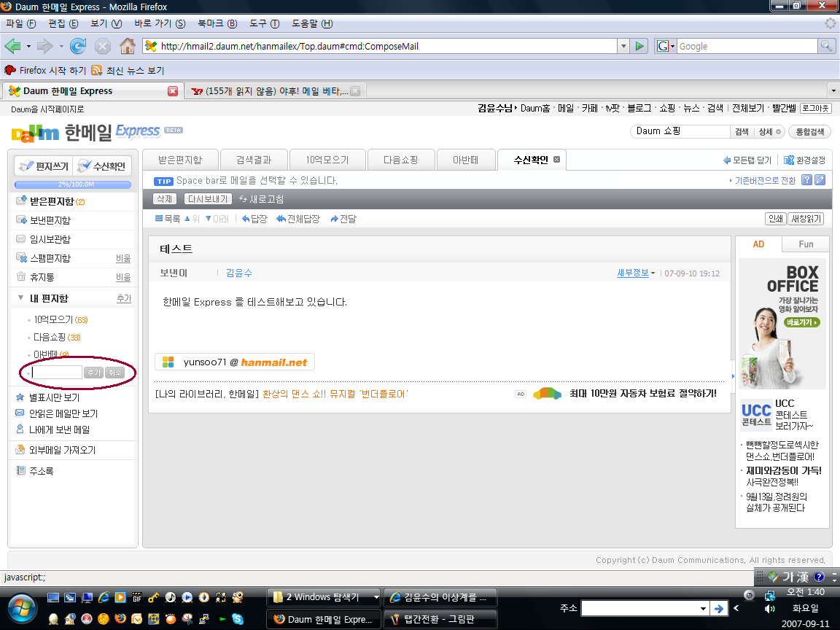
Task: Open 환경설정 settings
Action: [x=805, y=160]
